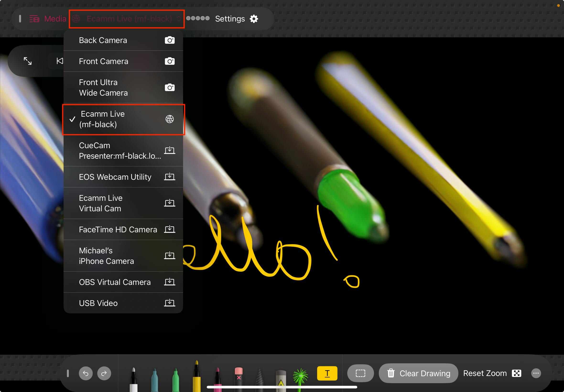Choose Back Camera as source
The width and height of the screenshot is (564, 392).
coord(123,40)
